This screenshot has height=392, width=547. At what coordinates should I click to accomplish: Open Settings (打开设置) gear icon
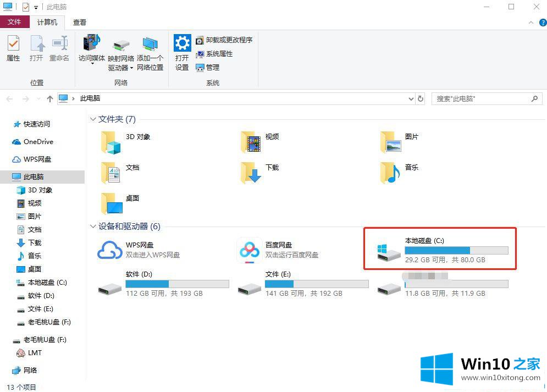(x=182, y=52)
